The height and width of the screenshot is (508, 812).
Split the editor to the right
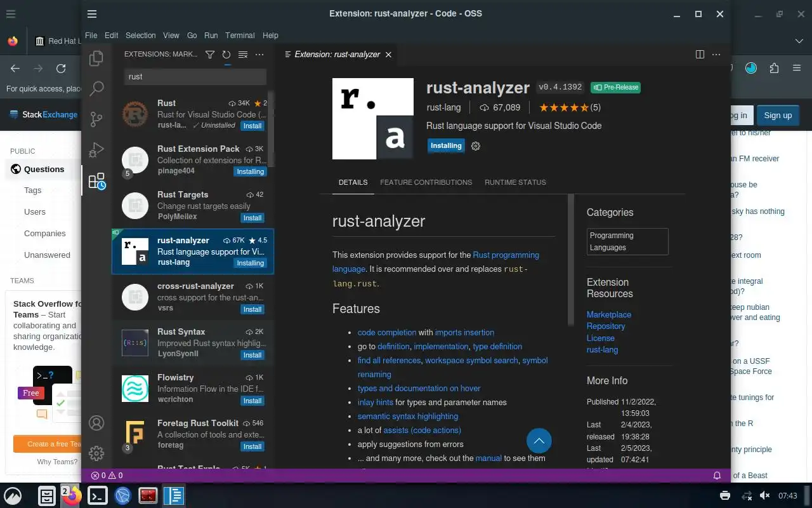(700, 55)
